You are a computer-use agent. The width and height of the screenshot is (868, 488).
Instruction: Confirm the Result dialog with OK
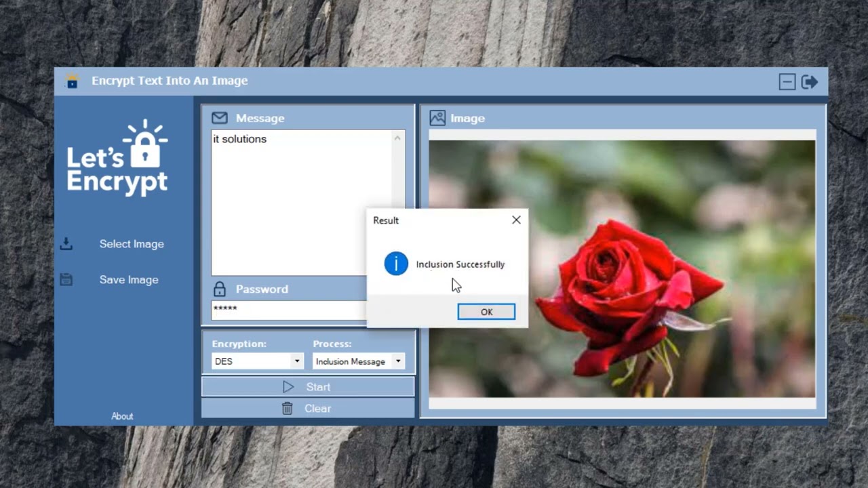click(x=486, y=312)
